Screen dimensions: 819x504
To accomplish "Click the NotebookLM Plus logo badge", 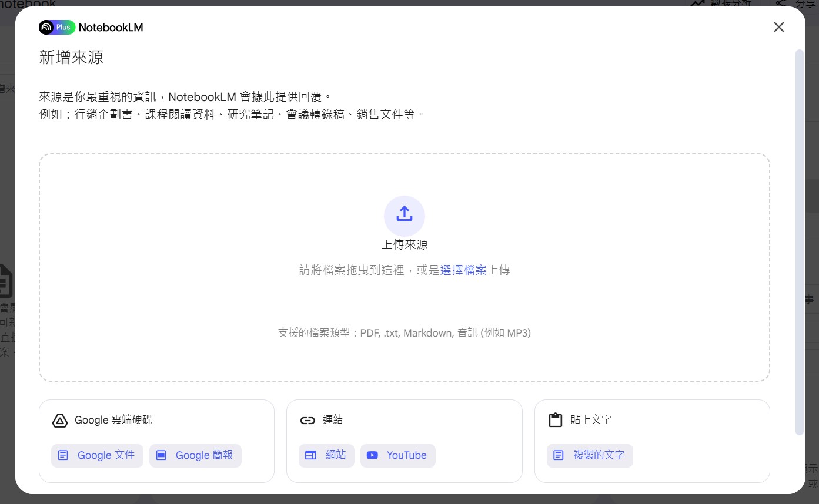I will coord(57,27).
